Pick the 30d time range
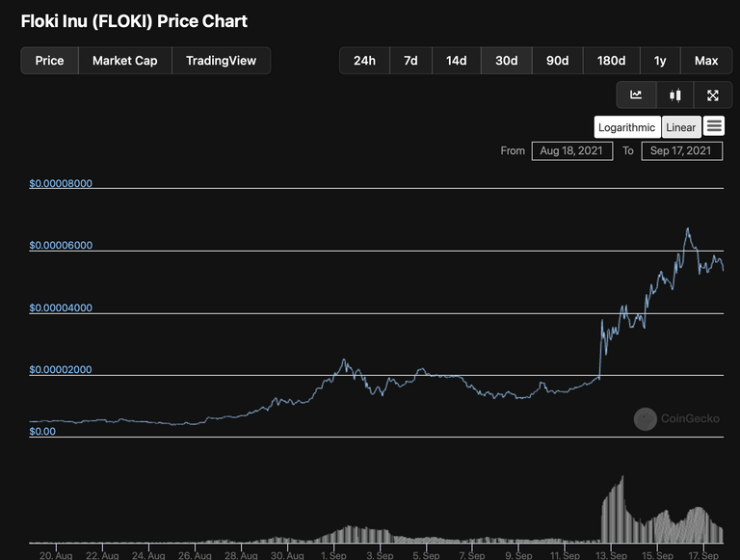The width and height of the screenshot is (740, 560). 507,61
